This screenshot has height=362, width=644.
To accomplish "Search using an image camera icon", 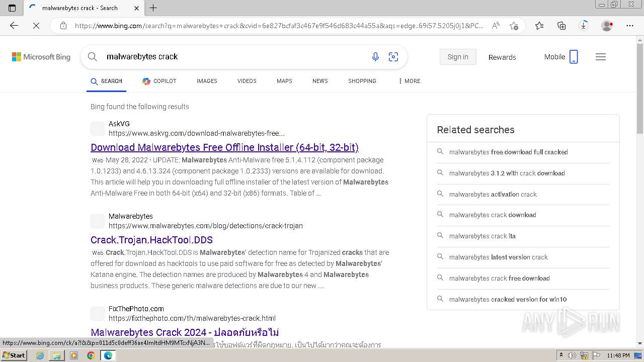I will coord(393,57).
